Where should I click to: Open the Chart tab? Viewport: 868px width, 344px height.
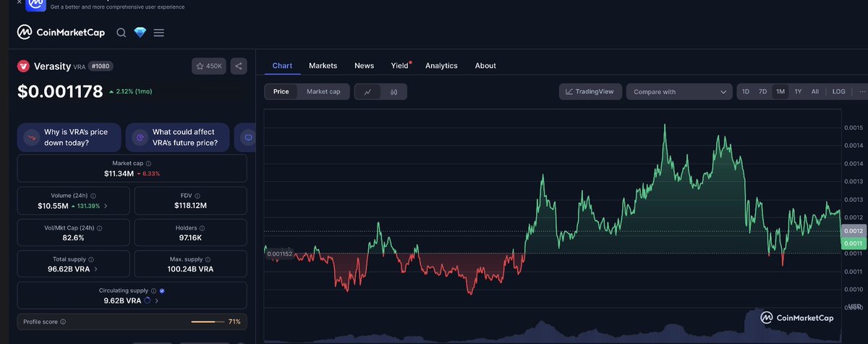[x=282, y=66]
